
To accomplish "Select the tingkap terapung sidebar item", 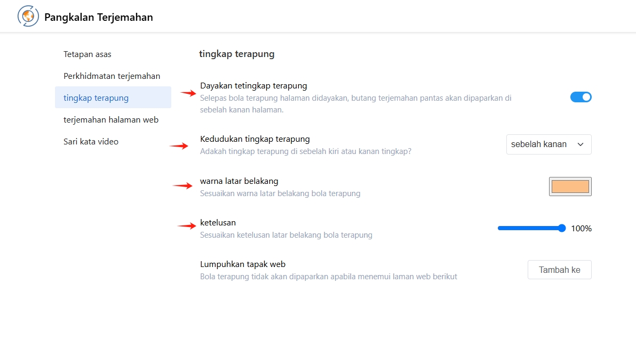I will tap(113, 98).
